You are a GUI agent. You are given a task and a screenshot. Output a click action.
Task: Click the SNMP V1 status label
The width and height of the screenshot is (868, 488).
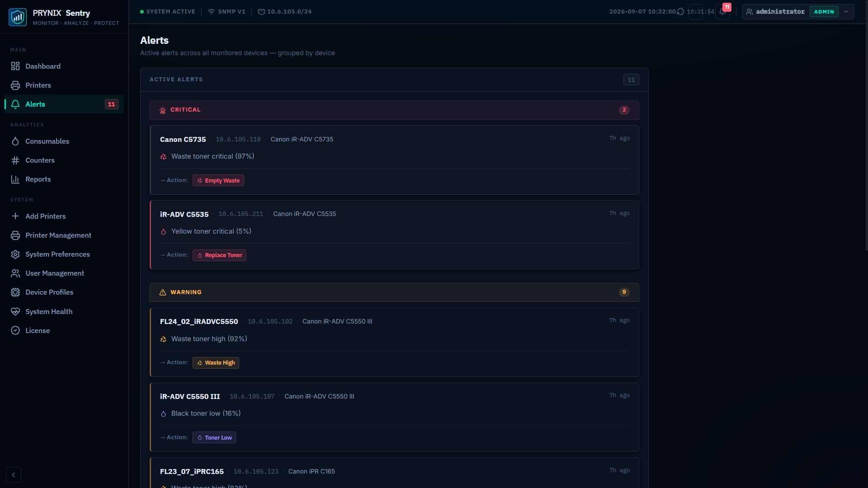point(226,11)
